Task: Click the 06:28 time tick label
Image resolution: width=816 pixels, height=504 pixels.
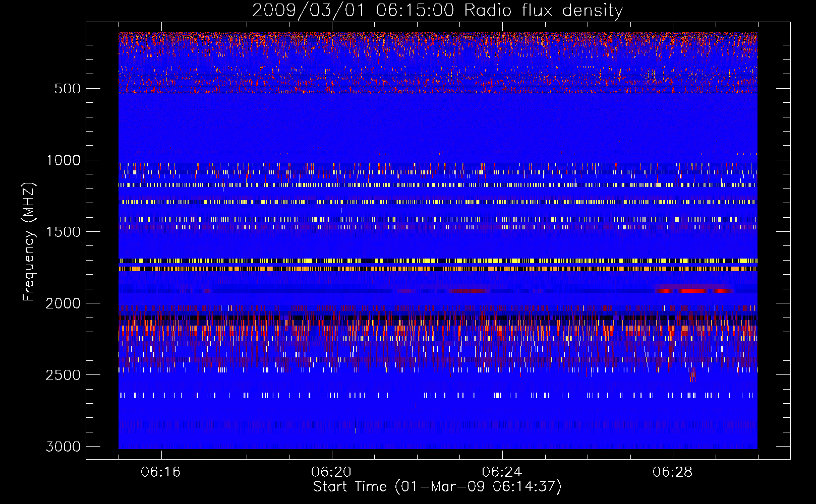Action: (672, 472)
